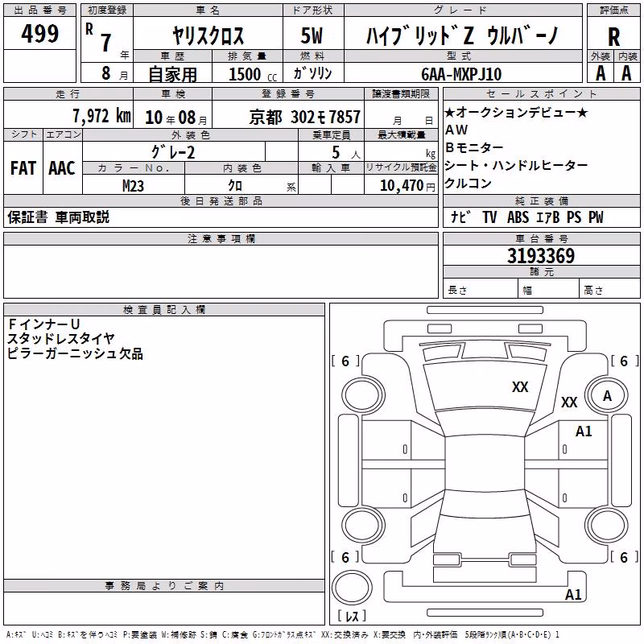This screenshot has height=644, width=644.
Task: Click the A1 mark on the rear bumper
Action: tap(573, 594)
